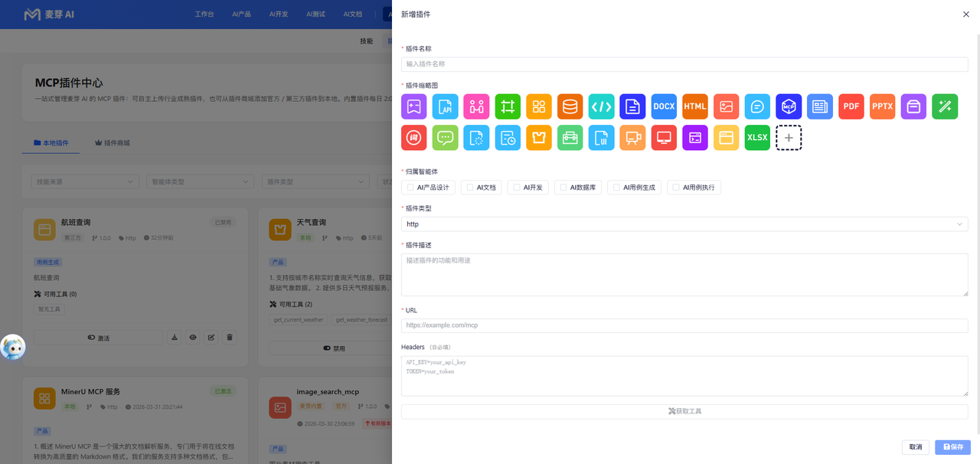
Task: Open AI测试 in the top navigation
Action: click(x=315, y=15)
